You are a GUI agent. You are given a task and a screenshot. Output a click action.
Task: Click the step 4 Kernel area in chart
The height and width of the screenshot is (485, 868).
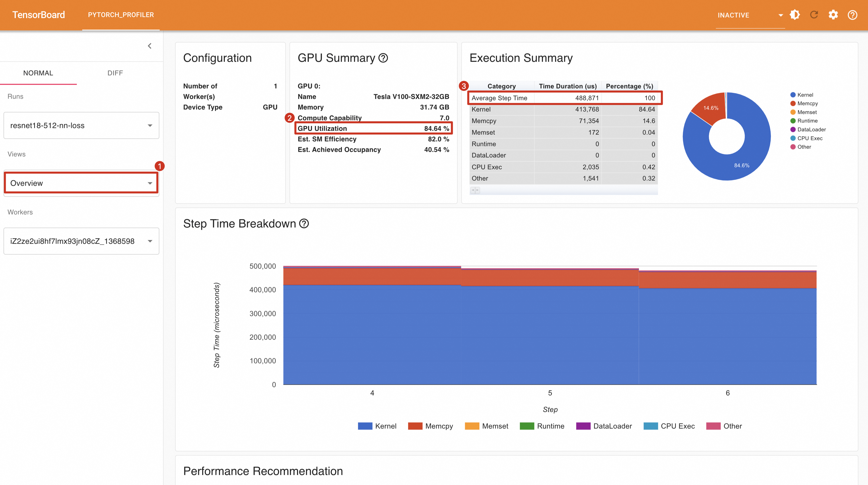coord(372,335)
